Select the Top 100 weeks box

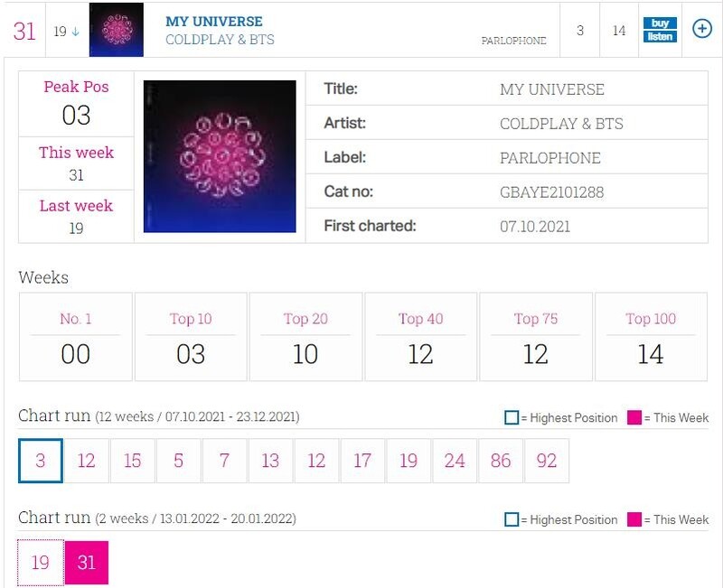coord(651,336)
